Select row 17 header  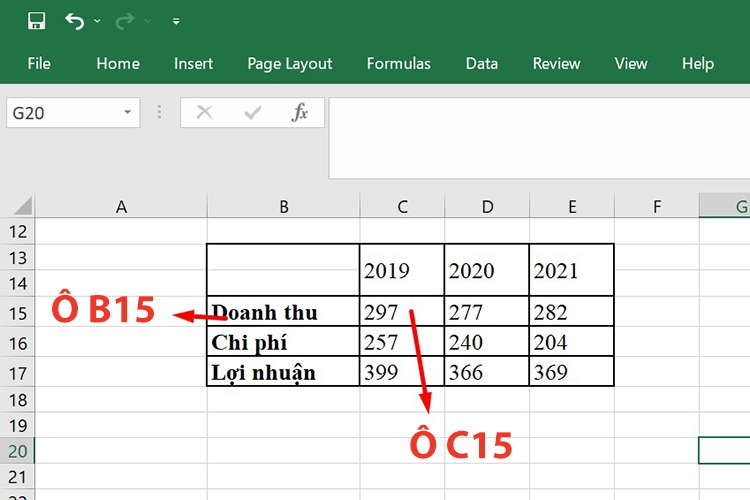[18, 373]
